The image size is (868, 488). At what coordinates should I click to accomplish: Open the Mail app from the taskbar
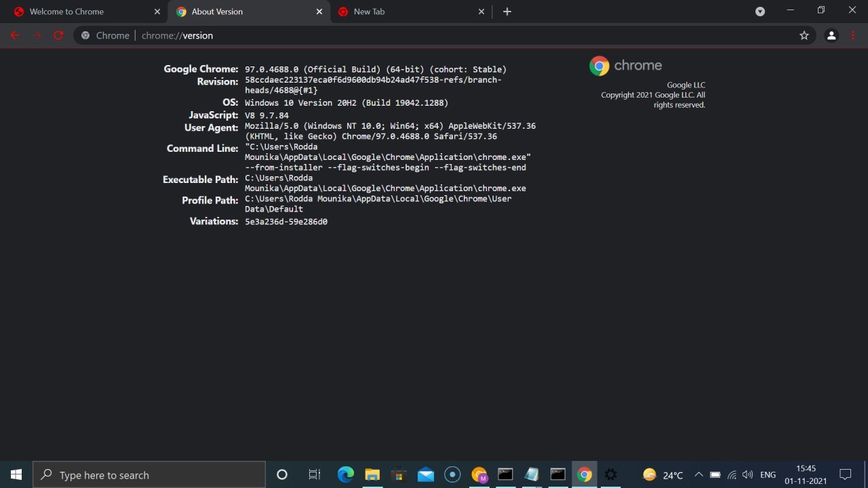click(x=426, y=474)
